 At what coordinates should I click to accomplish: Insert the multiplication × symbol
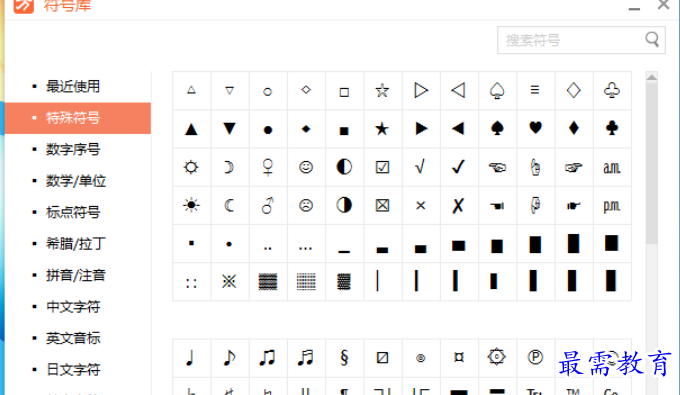[x=420, y=205]
